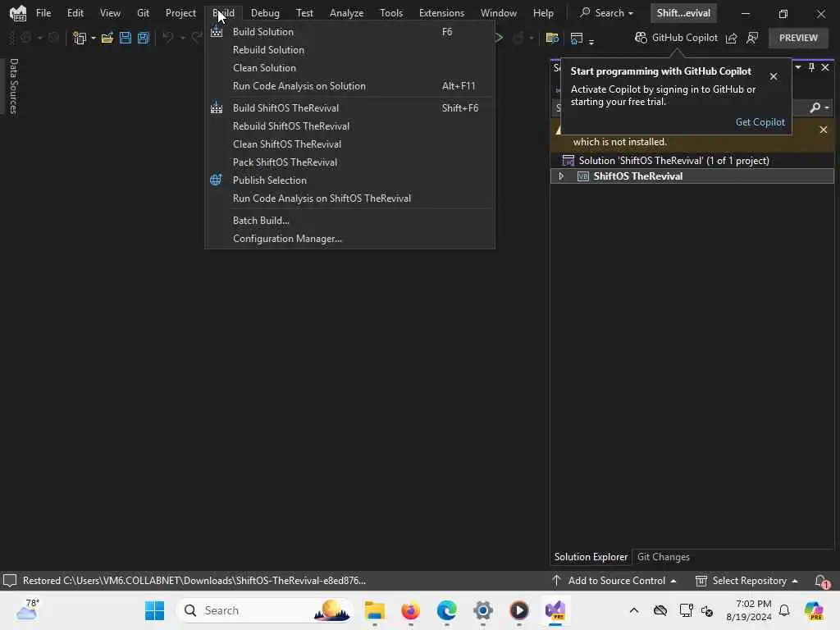Image resolution: width=840 pixels, height=630 pixels.
Task: Click the Share icon next to Copilot
Action: pos(731,38)
